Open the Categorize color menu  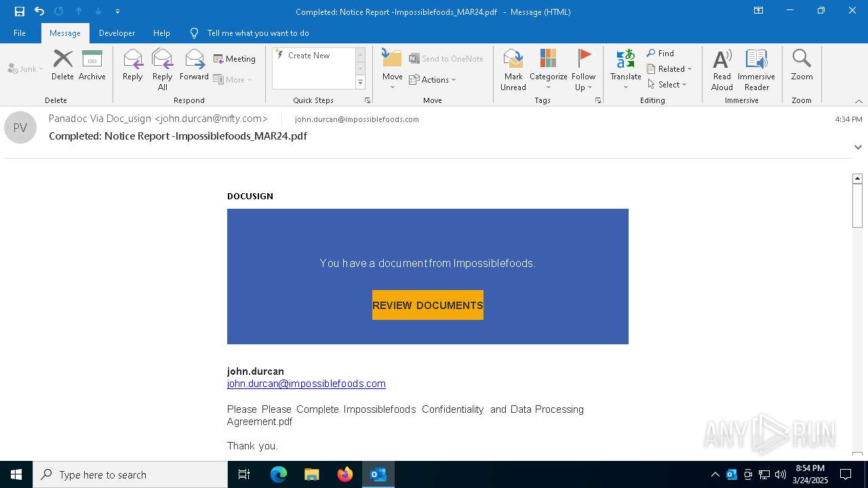point(548,70)
